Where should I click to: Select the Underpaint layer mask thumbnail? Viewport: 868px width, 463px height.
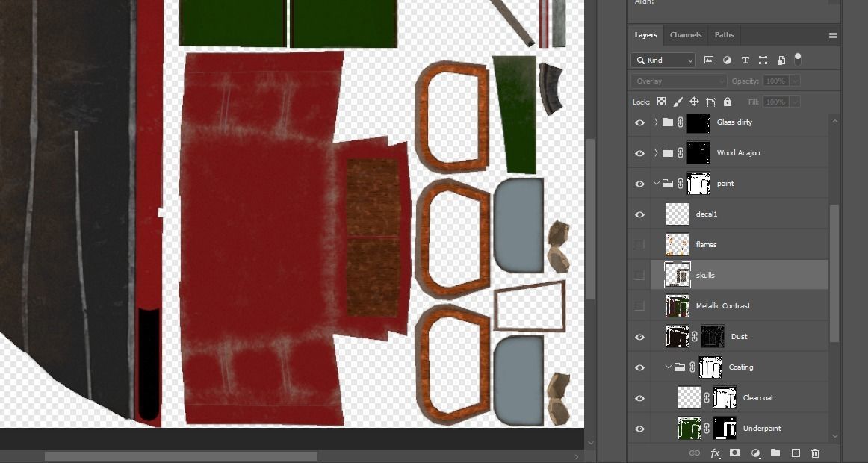(725, 428)
